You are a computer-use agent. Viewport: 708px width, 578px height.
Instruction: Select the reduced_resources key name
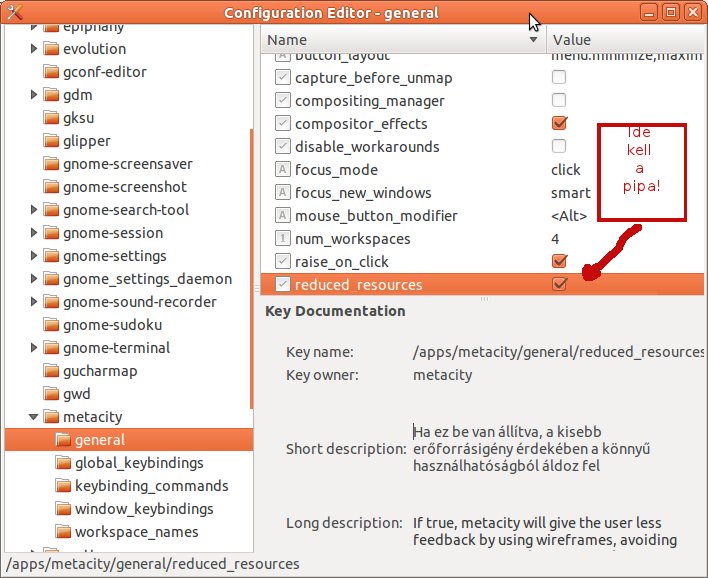coord(359,285)
